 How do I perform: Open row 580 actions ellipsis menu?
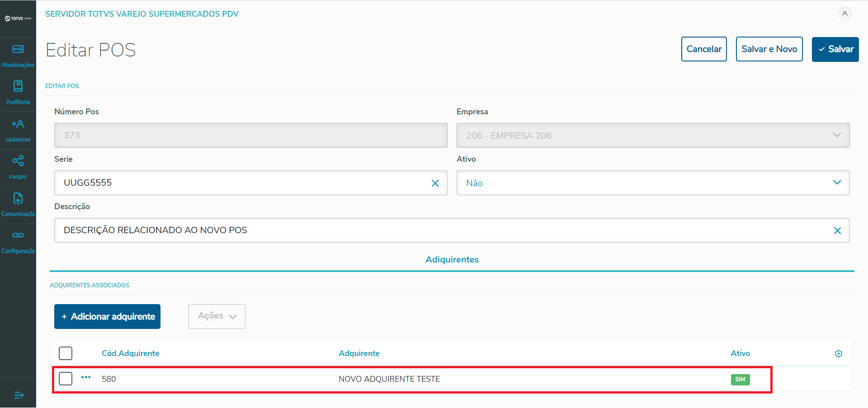86,377
